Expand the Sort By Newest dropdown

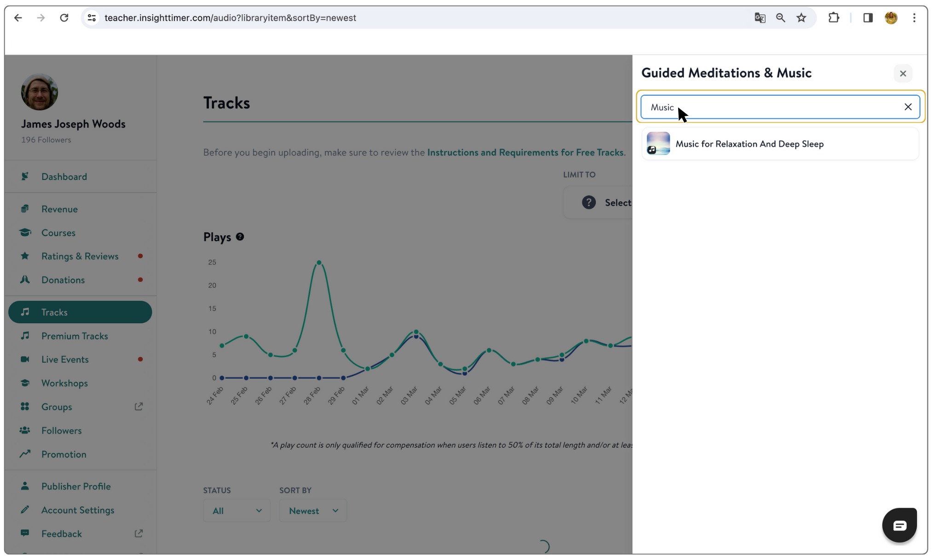tap(313, 511)
